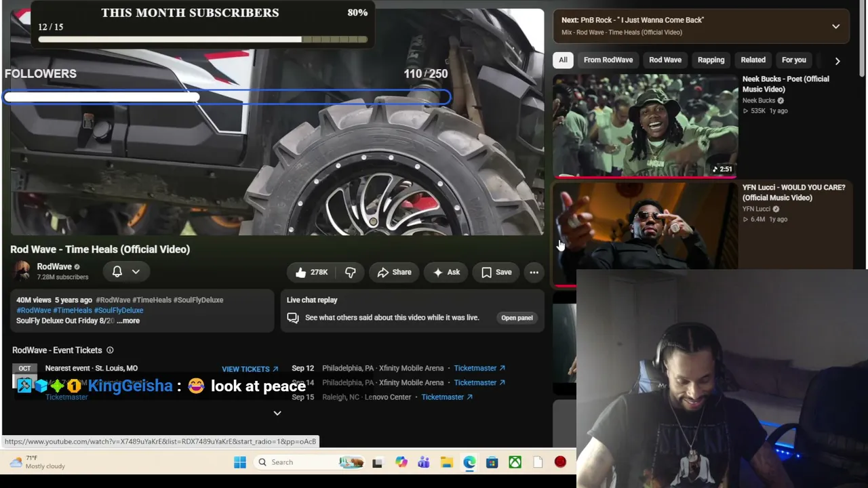Expand more event tickets with the chevron
The image size is (868, 488).
tap(277, 413)
